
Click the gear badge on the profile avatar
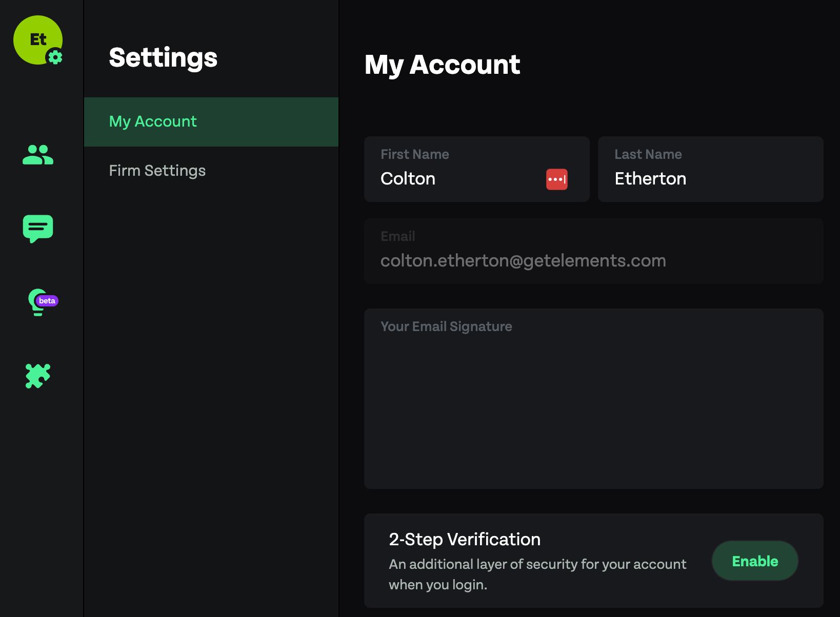[56, 58]
